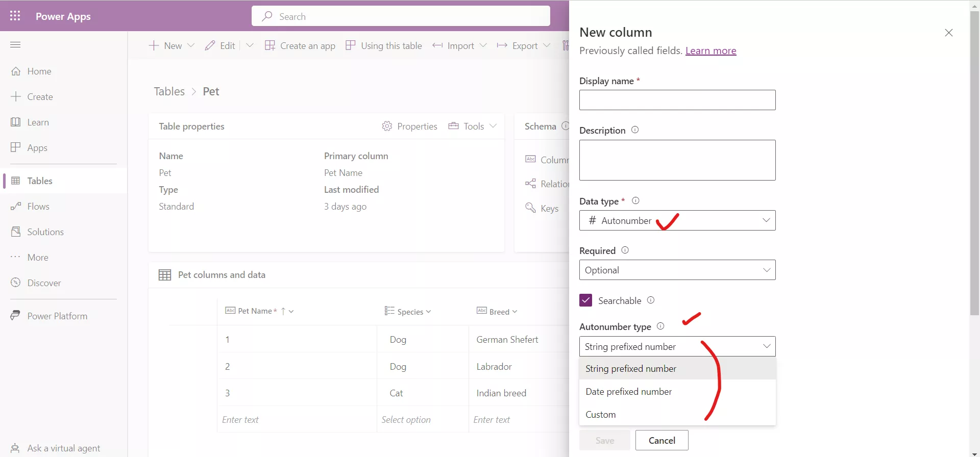This screenshot has width=980, height=457.
Task: Open Breed column header menu
Action: click(497, 312)
